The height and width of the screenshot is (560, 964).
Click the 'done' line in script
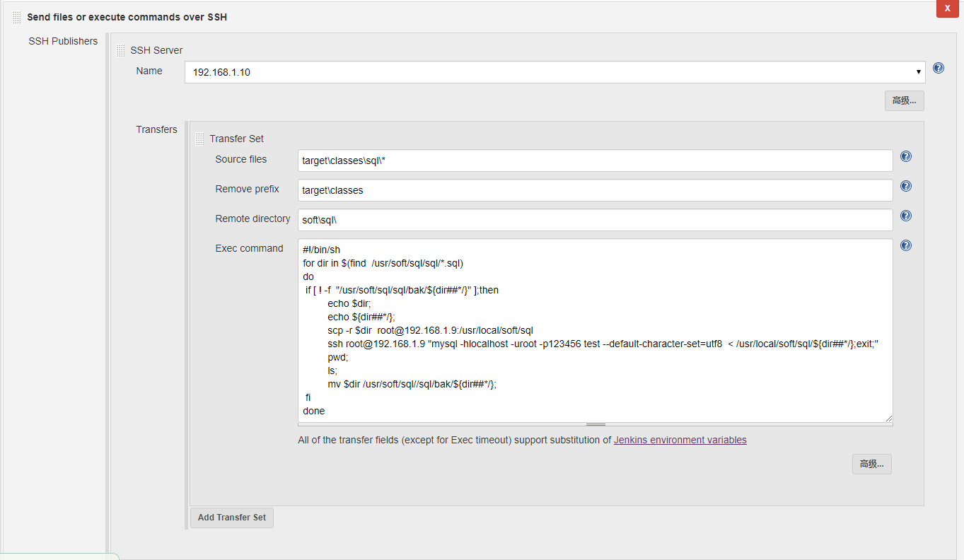(314, 411)
